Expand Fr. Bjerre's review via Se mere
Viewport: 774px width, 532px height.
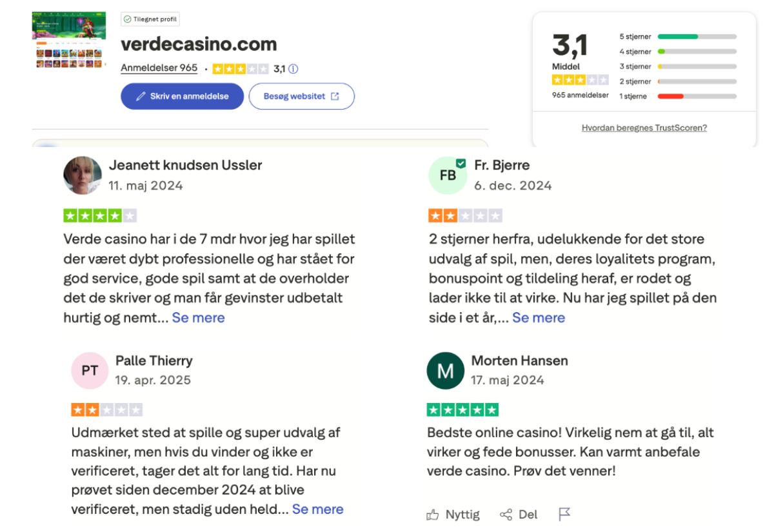(x=541, y=316)
